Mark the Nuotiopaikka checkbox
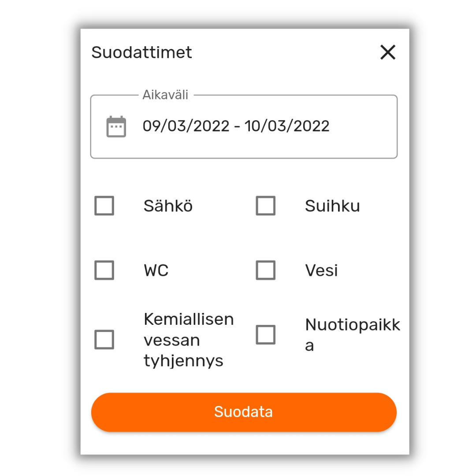The width and height of the screenshot is (476, 476). pyautogui.click(x=266, y=335)
